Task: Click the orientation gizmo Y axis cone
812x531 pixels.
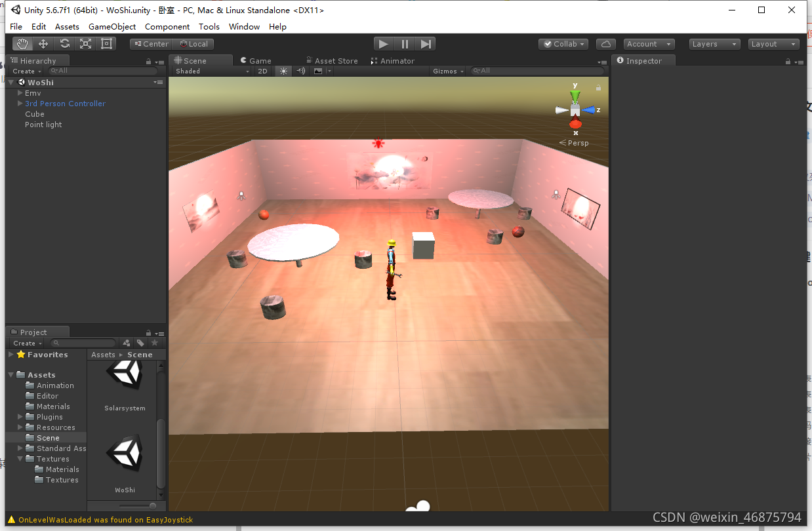Action: (575, 96)
